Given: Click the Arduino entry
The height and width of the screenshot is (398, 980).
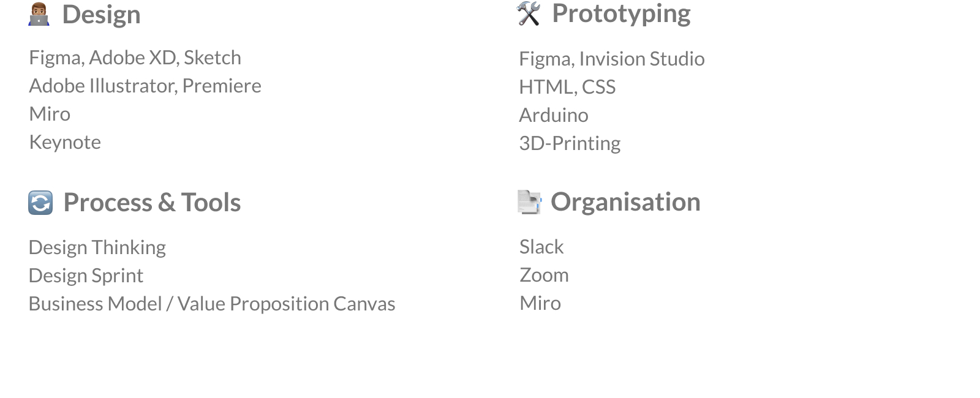Looking at the screenshot, I should (x=554, y=115).
